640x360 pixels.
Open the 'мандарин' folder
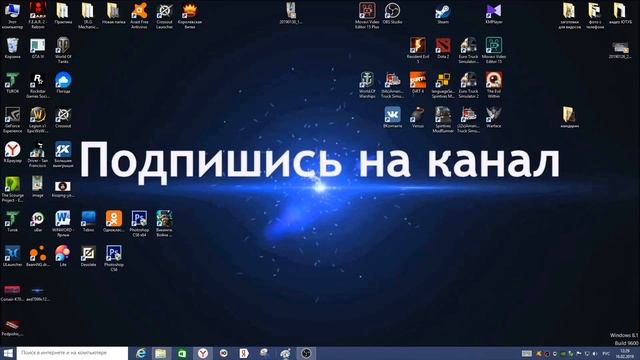tap(569, 118)
